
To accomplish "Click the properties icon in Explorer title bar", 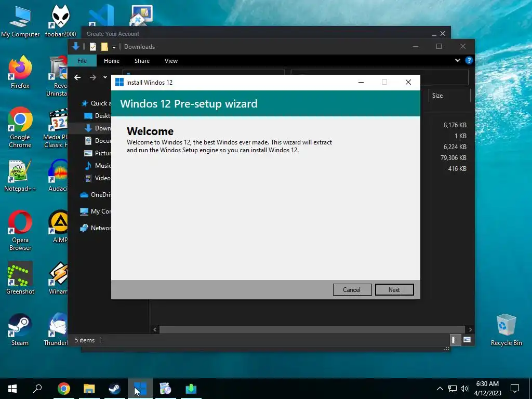I will pos(93,46).
